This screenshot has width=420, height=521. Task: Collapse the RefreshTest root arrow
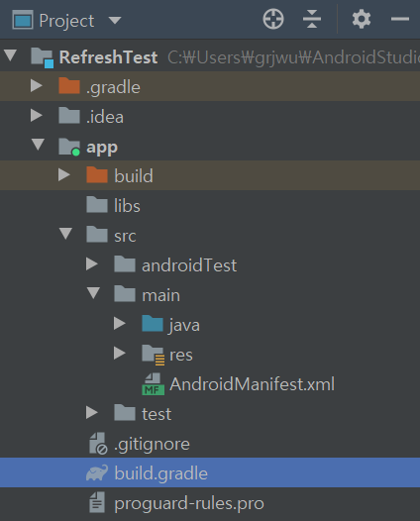[x=11, y=55]
